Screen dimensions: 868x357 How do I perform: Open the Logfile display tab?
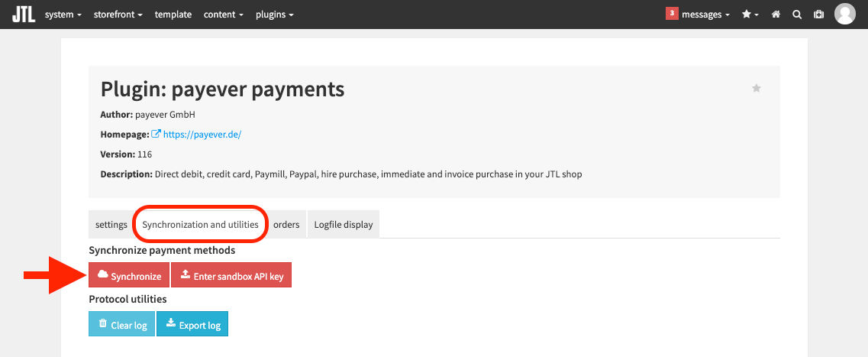(x=344, y=225)
